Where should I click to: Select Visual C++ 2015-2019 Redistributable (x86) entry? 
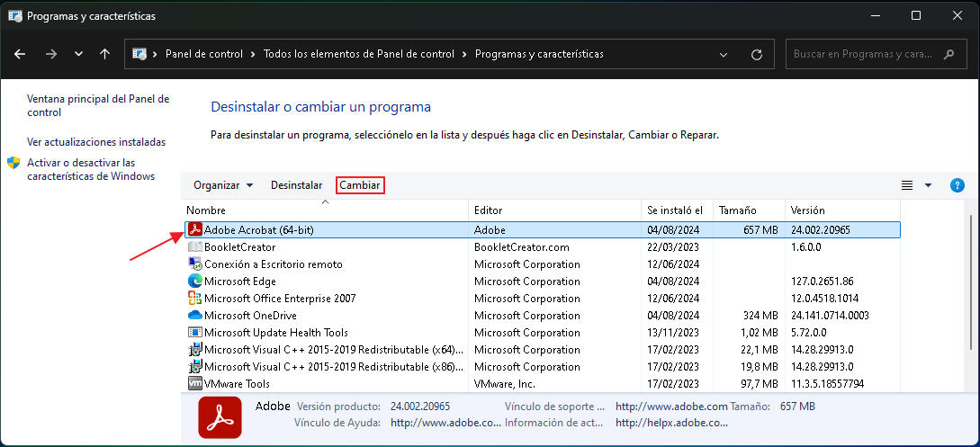tap(335, 366)
